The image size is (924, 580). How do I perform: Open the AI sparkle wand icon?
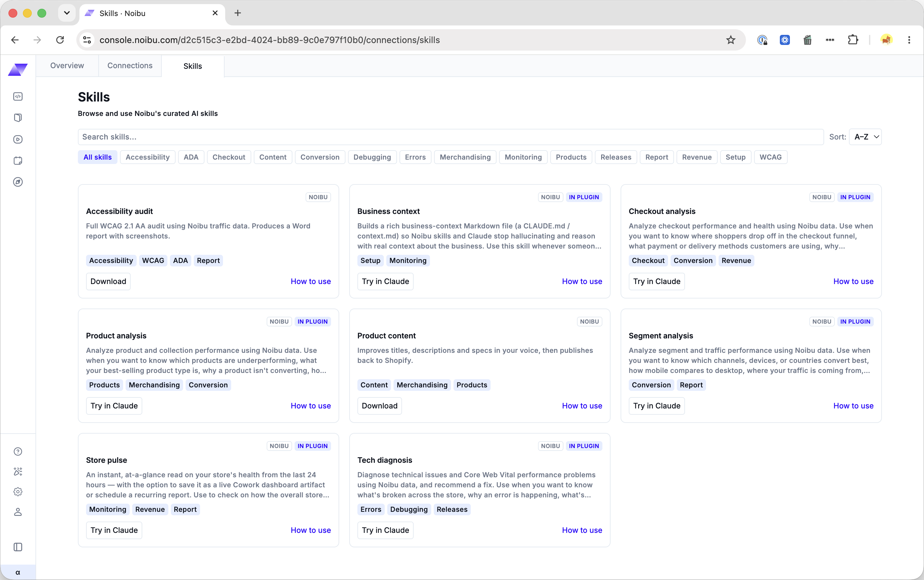point(18,471)
